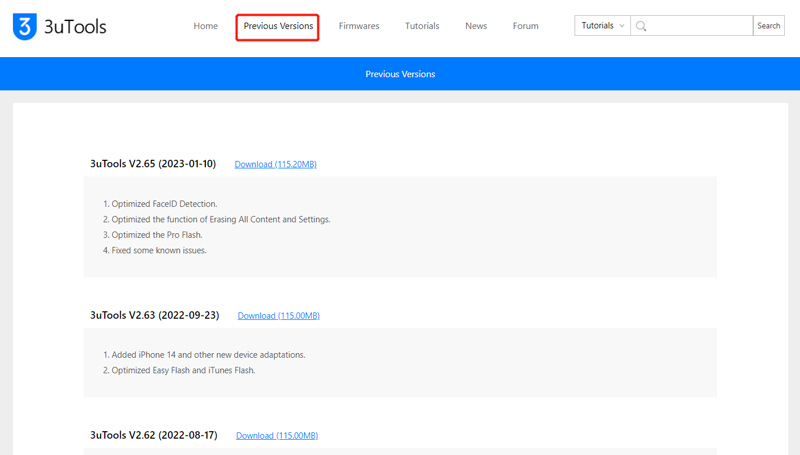Screen dimensions: 800x455
Task: Visit the Forum page
Action: coord(526,26)
